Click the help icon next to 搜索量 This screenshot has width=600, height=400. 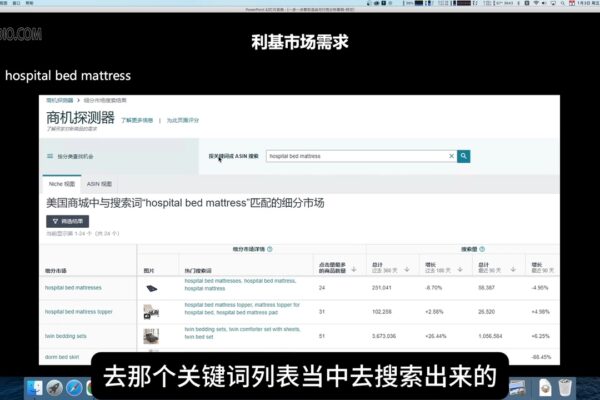[x=482, y=249]
